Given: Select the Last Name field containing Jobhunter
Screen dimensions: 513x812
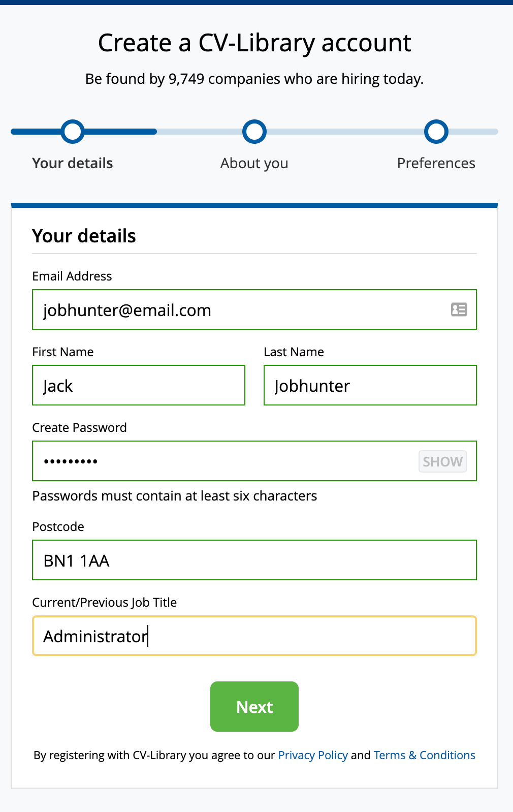Looking at the screenshot, I should (x=370, y=385).
